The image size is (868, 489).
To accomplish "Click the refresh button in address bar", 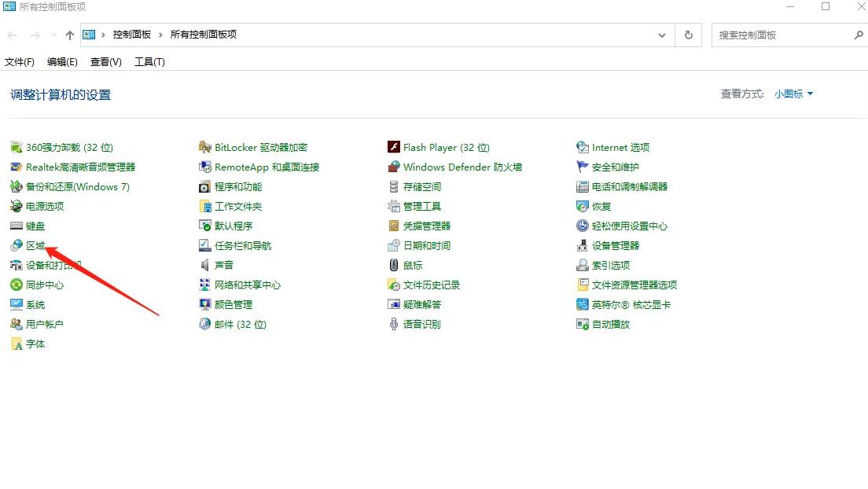I will pyautogui.click(x=688, y=35).
